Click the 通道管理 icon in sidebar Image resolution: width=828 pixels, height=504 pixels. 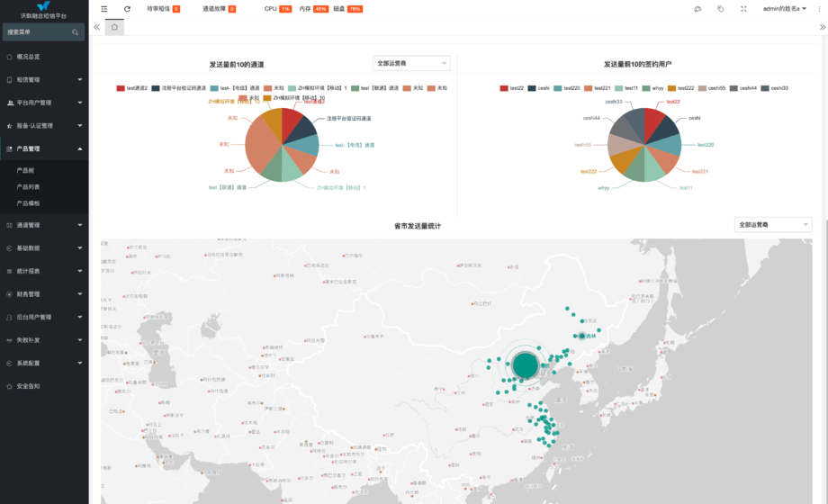pyautogui.click(x=10, y=225)
